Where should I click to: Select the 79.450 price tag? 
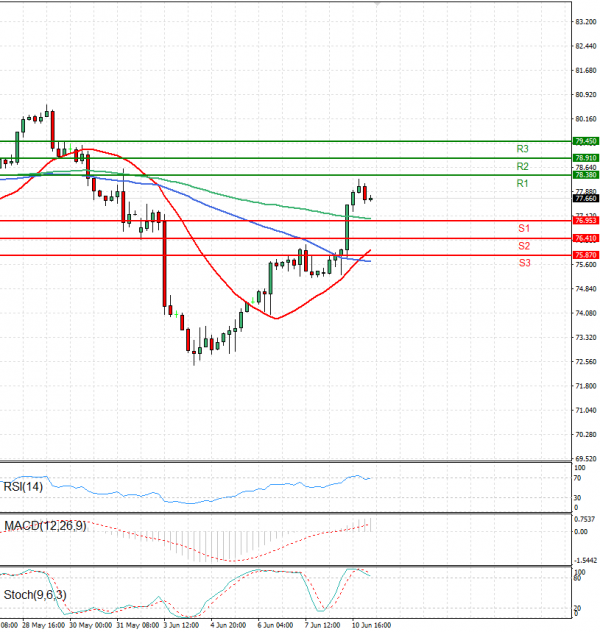click(x=585, y=141)
